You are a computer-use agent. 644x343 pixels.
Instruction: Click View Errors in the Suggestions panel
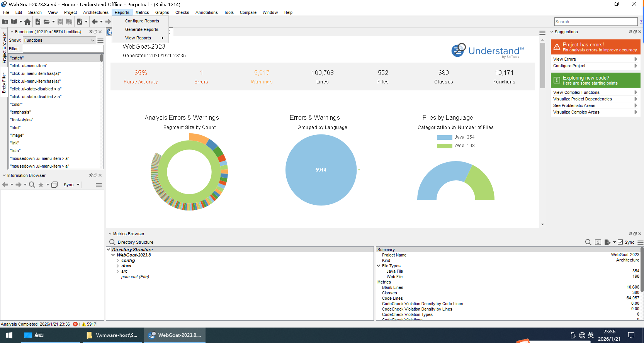pos(564,59)
